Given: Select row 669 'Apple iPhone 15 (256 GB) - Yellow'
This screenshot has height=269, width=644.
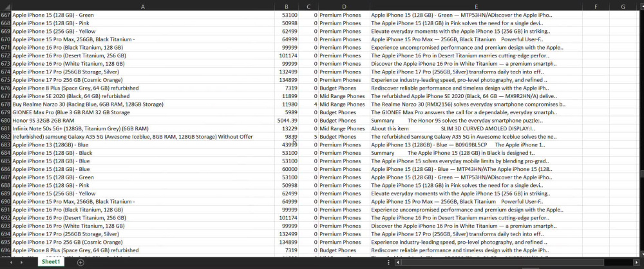Looking at the screenshot, I should 142,31.
